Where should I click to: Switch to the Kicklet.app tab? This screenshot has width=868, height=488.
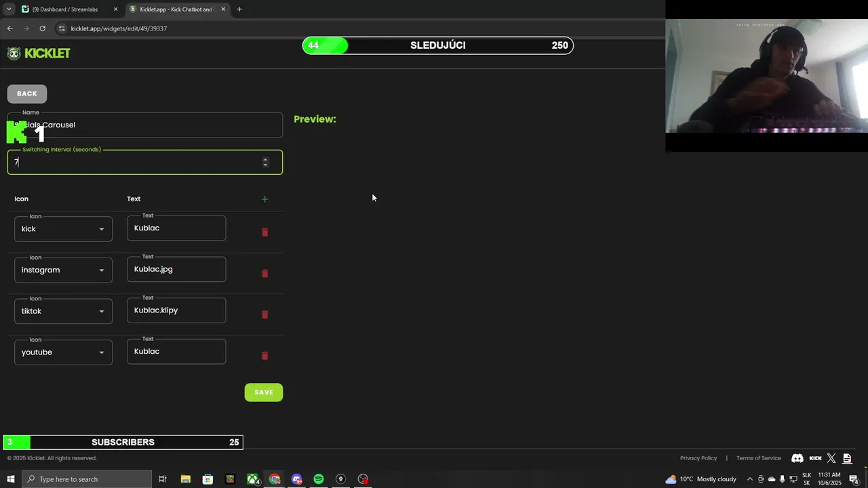pyautogui.click(x=176, y=9)
